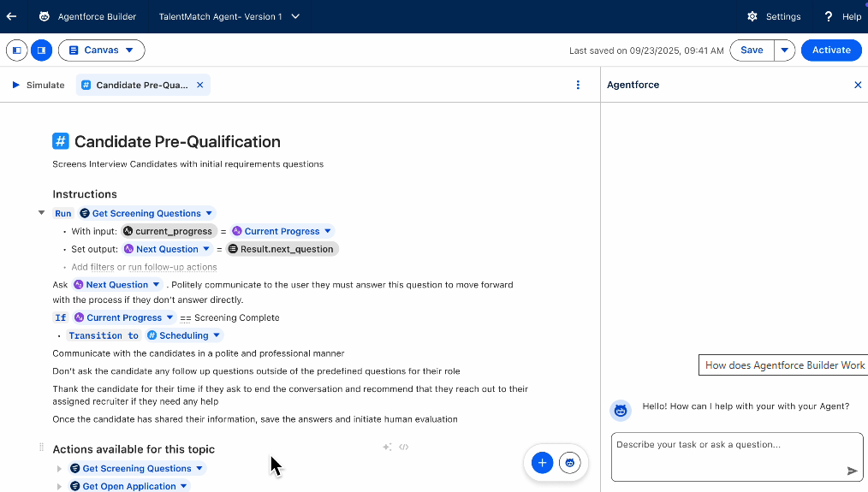Click the blue plus add button
Screen dimensions: 868x492
coord(543,463)
